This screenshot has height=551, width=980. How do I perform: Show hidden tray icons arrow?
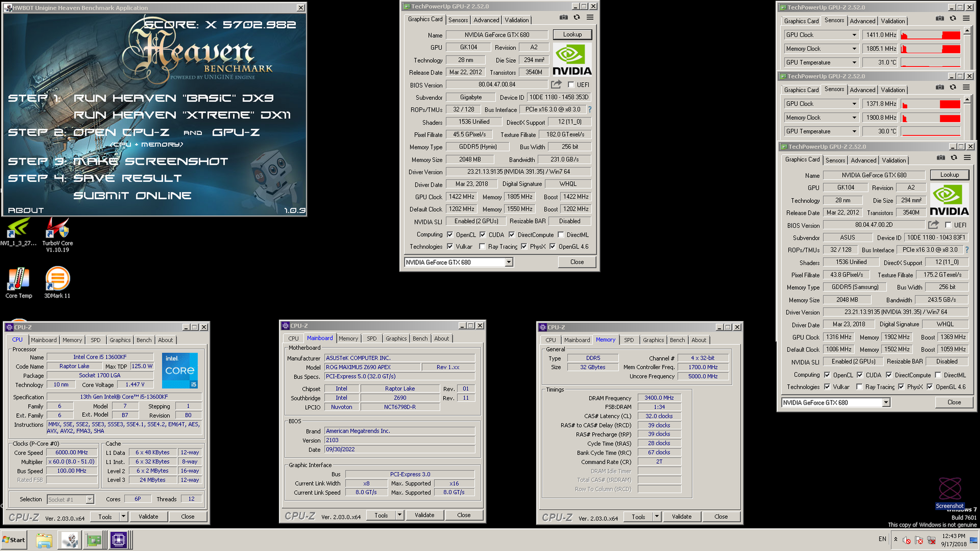click(895, 539)
